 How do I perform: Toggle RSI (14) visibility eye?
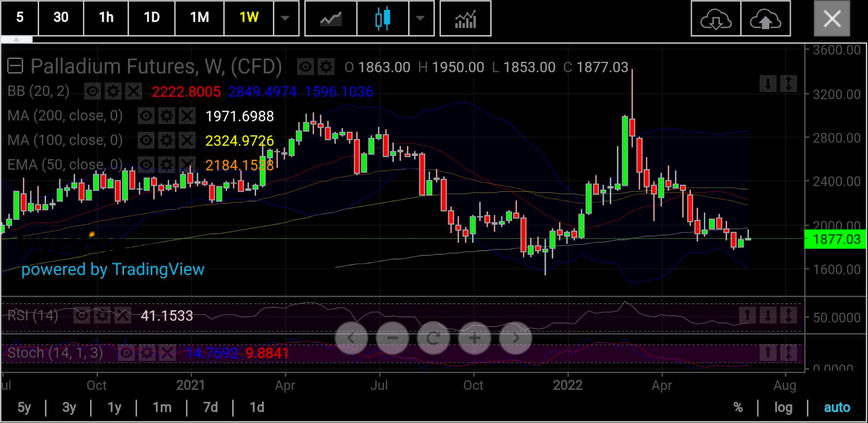[82, 315]
